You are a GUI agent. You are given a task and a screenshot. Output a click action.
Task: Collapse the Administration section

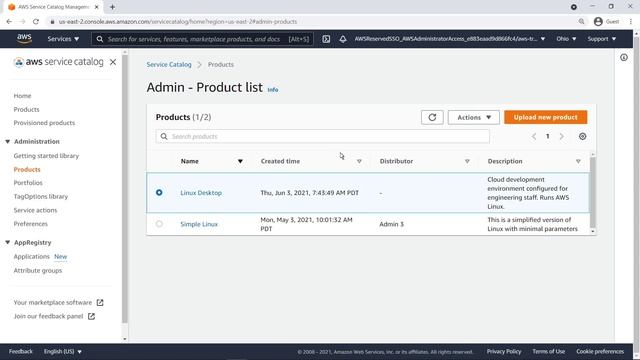7,142
